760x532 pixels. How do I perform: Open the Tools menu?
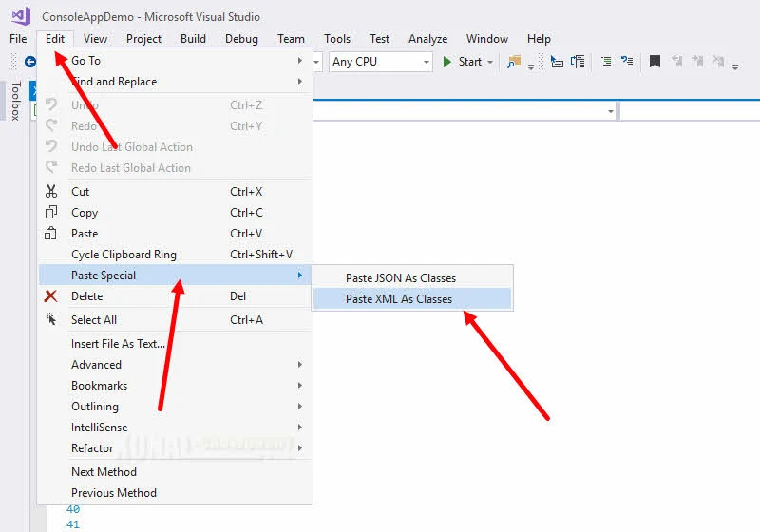(x=337, y=39)
